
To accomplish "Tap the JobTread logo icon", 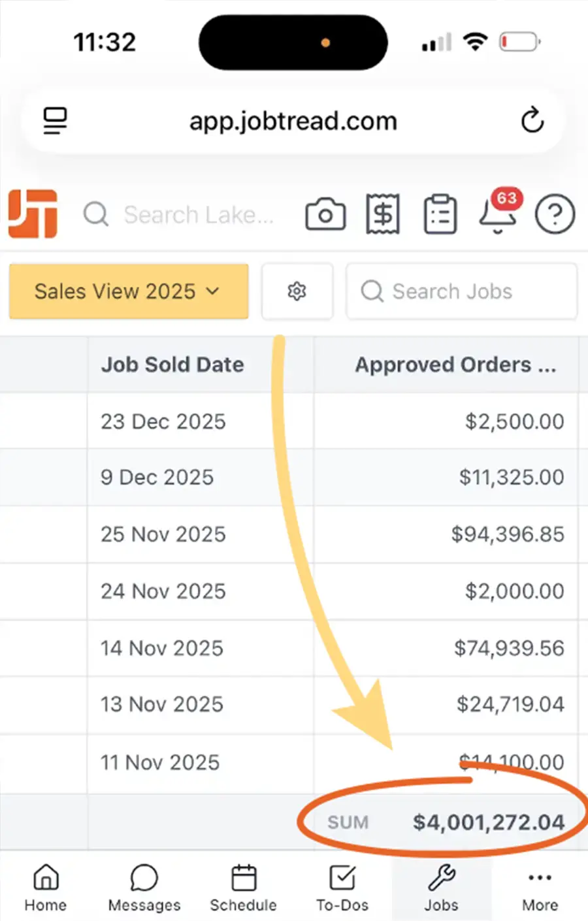I will 33,214.
